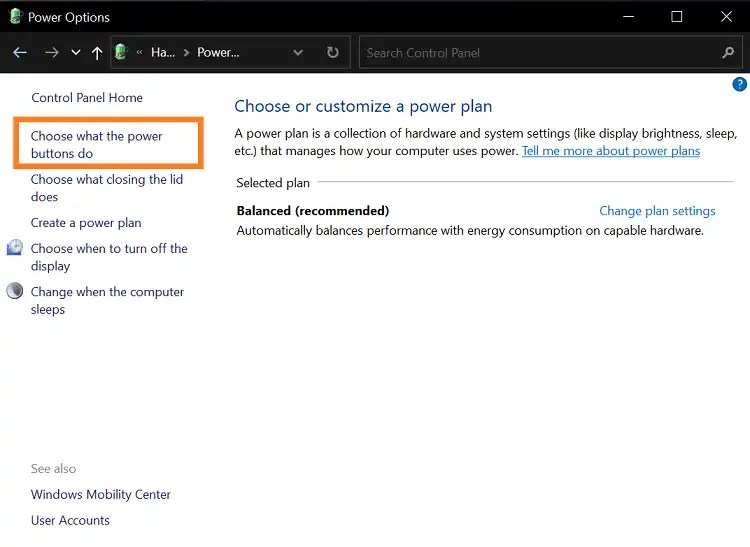Open 'Choose what closing the lid does'

click(107, 188)
